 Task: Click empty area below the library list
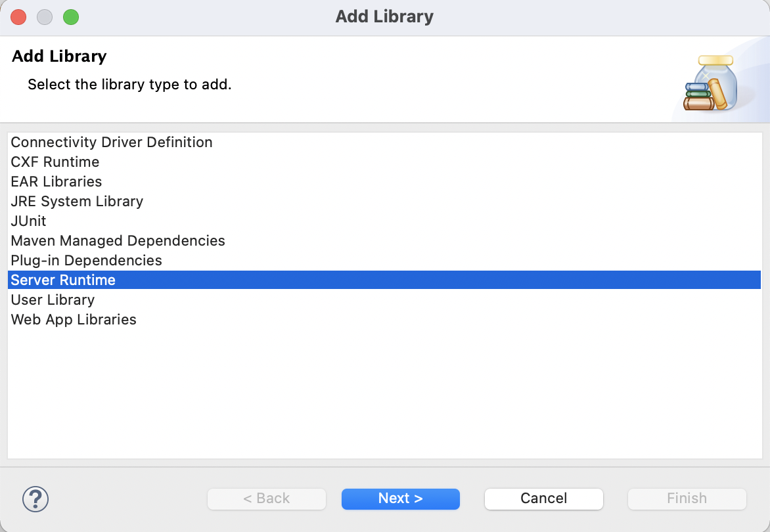click(384, 393)
